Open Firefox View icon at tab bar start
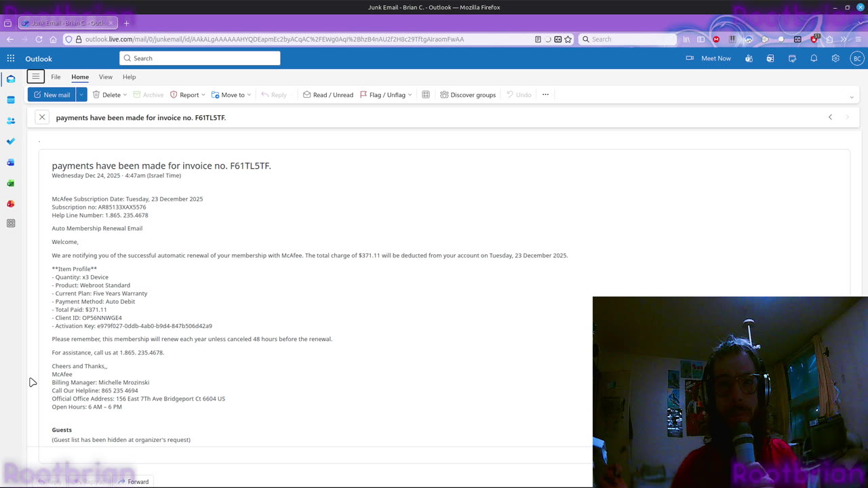Image resolution: width=868 pixels, height=488 pixels. [x=7, y=23]
